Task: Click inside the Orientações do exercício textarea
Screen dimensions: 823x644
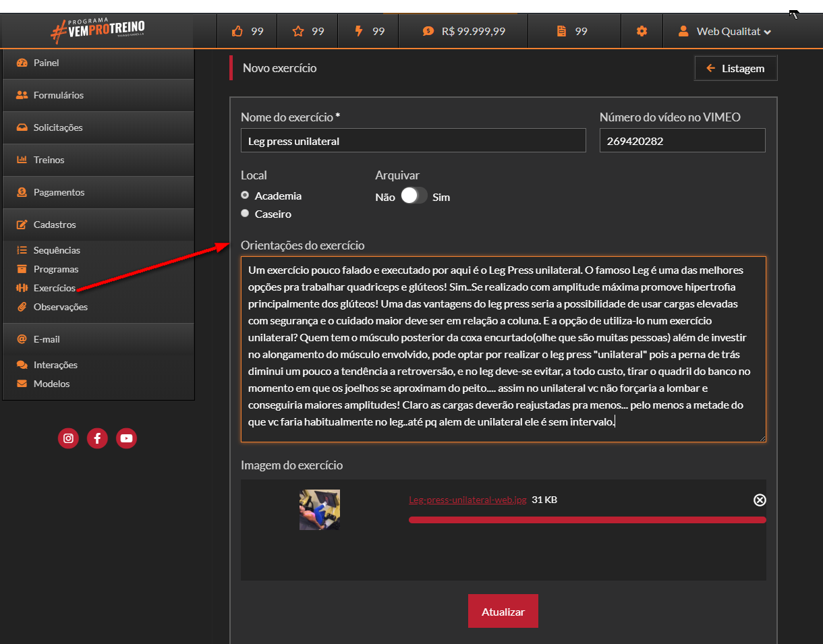Action: pos(503,349)
